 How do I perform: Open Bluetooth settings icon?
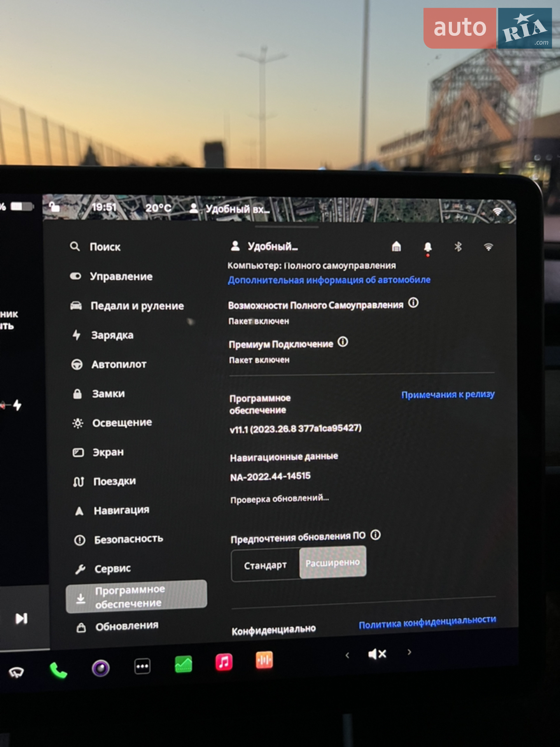pyautogui.click(x=458, y=247)
